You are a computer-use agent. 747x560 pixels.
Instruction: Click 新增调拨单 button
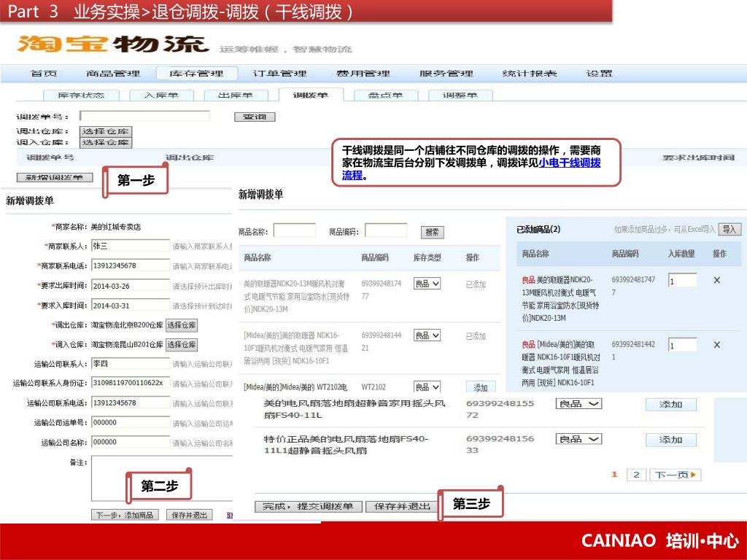pos(54,177)
